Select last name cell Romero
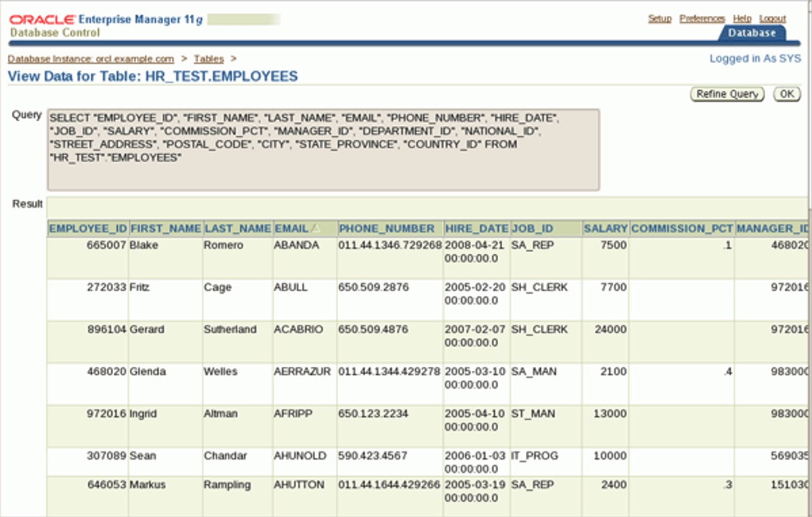 223,245
